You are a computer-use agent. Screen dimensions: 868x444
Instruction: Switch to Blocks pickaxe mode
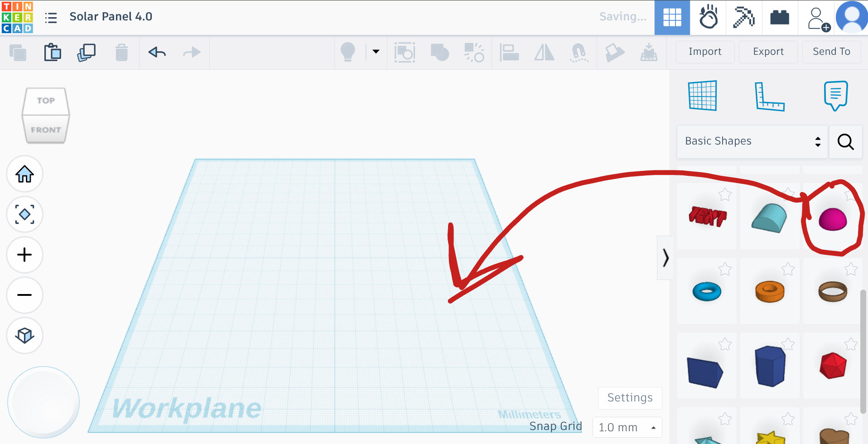pos(744,18)
